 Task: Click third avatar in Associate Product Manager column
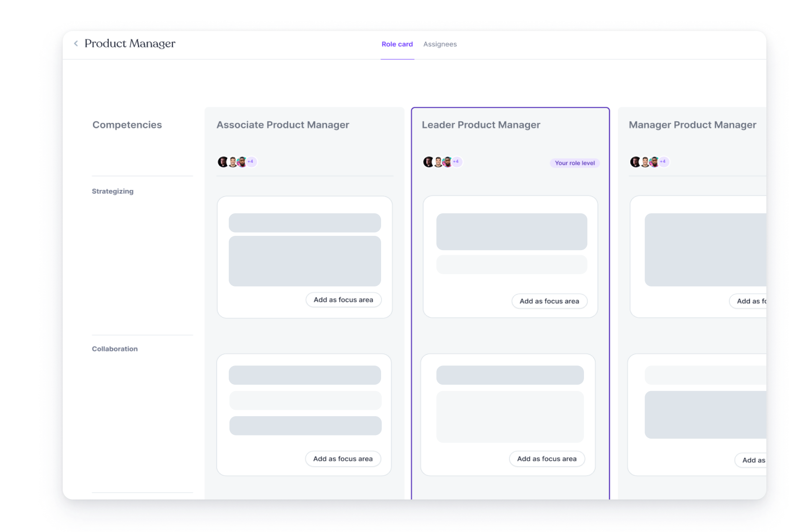(242, 162)
